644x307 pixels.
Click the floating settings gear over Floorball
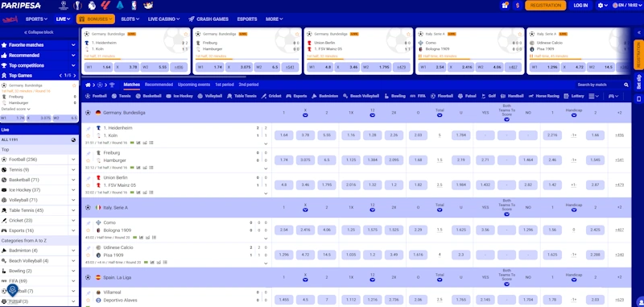point(12,290)
